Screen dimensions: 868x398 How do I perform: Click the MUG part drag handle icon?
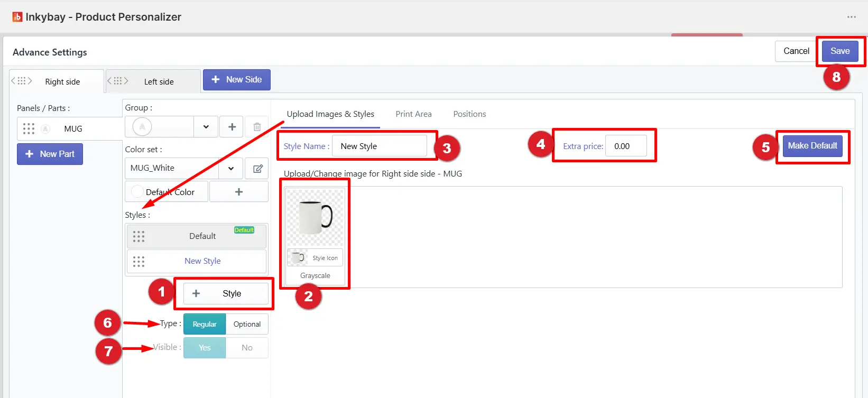(29, 129)
